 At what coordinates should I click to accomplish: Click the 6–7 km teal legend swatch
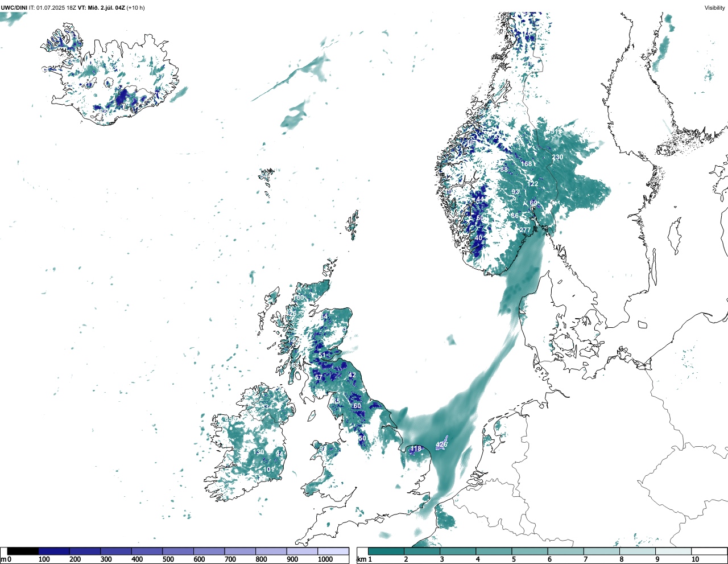coord(565,551)
